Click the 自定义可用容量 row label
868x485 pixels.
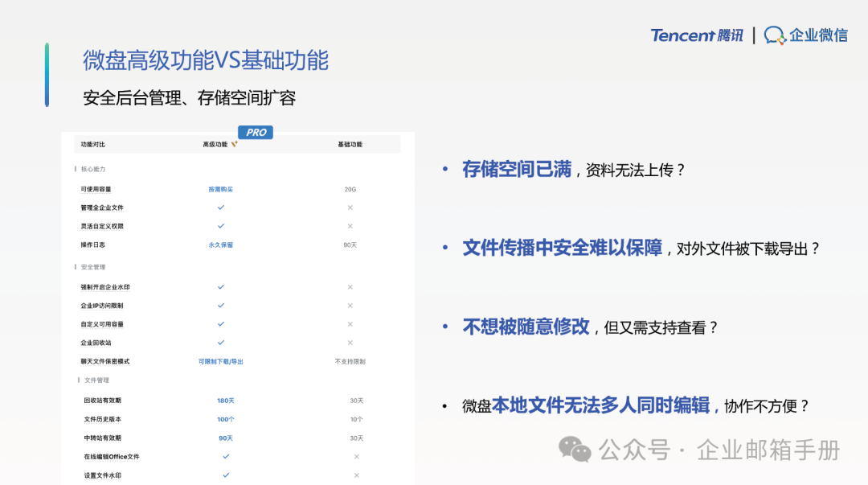(102, 324)
